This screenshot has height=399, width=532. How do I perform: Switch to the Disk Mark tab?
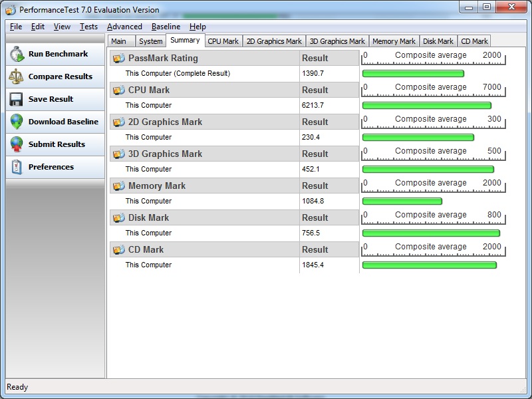point(438,41)
